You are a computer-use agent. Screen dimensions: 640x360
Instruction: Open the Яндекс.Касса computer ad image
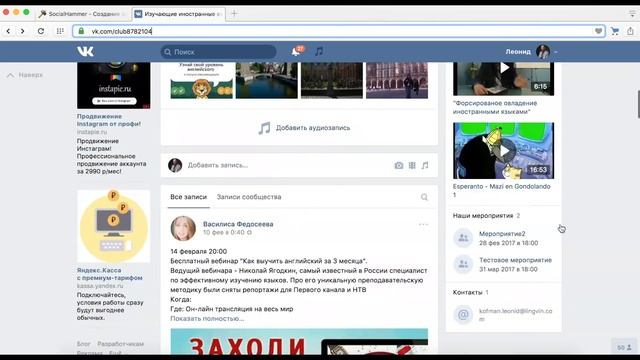coord(113,226)
